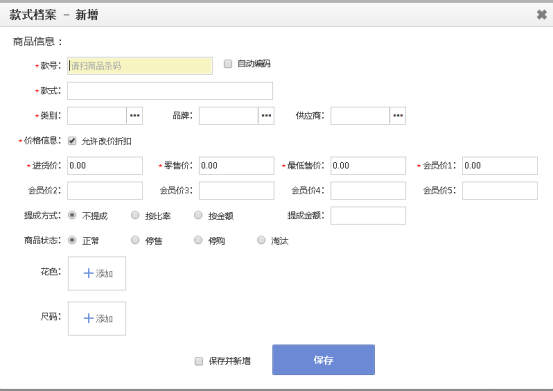Select the 不提成 radio button
Viewport: 553px width, 391px height.
coord(72,215)
